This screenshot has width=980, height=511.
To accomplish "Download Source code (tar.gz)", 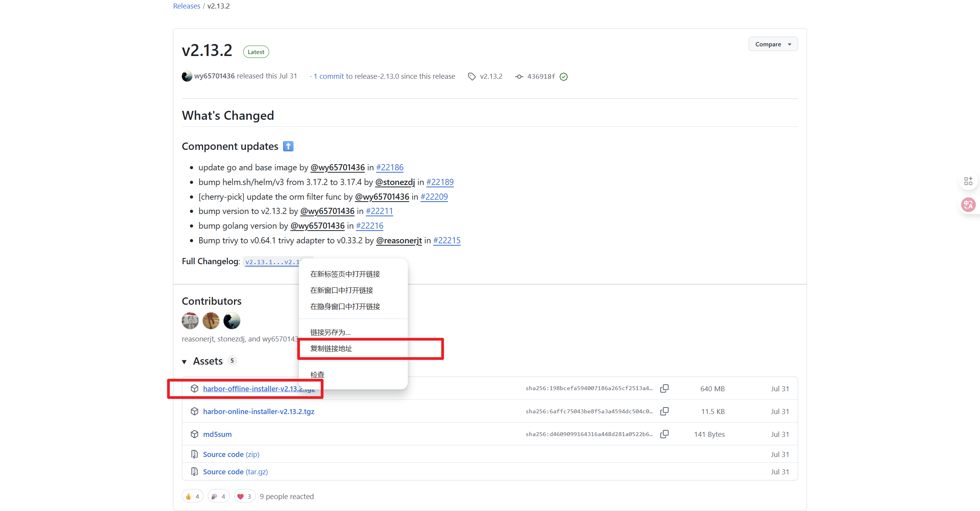I will (236, 472).
